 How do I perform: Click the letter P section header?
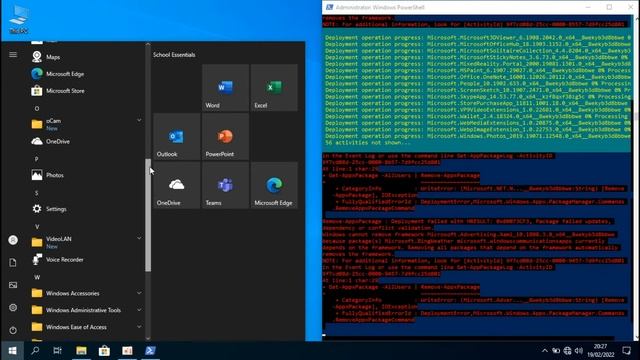(37, 159)
